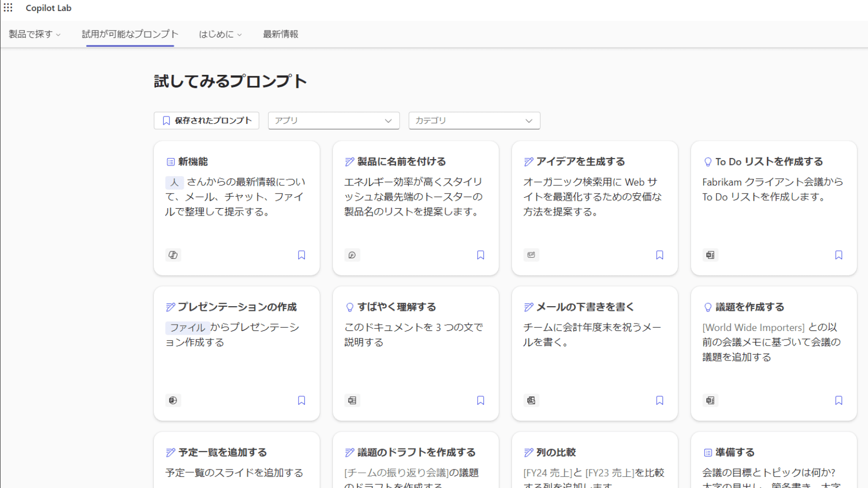Viewport: 868px width, 488px height.
Task: Bookmark the プレゼンテーションの作成 card
Action: (x=301, y=401)
